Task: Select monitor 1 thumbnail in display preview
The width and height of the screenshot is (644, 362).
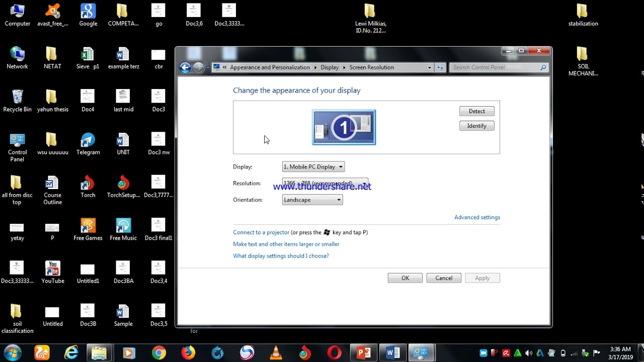Action: (x=344, y=127)
